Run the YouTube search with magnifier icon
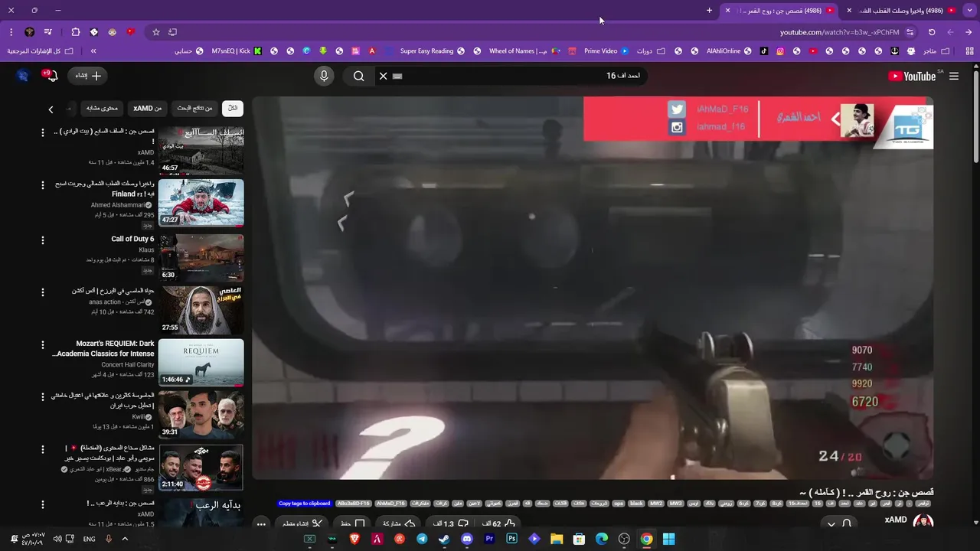Image resolution: width=980 pixels, height=551 pixels. click(359, 76)
